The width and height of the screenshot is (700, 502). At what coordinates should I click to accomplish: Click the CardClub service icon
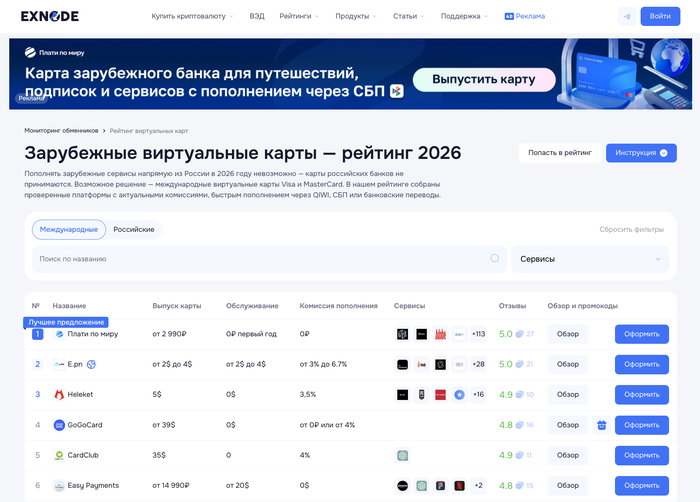(x=402, y=455)
